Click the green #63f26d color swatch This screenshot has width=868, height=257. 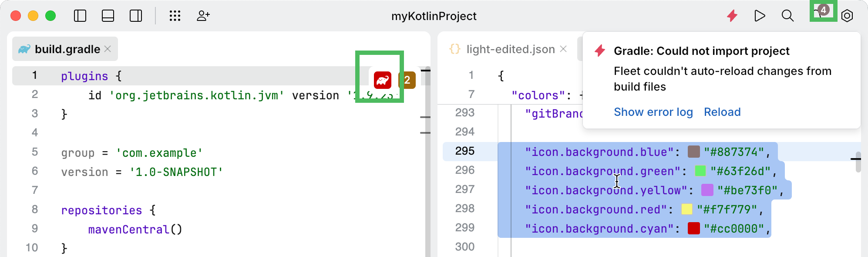point(700,171)
